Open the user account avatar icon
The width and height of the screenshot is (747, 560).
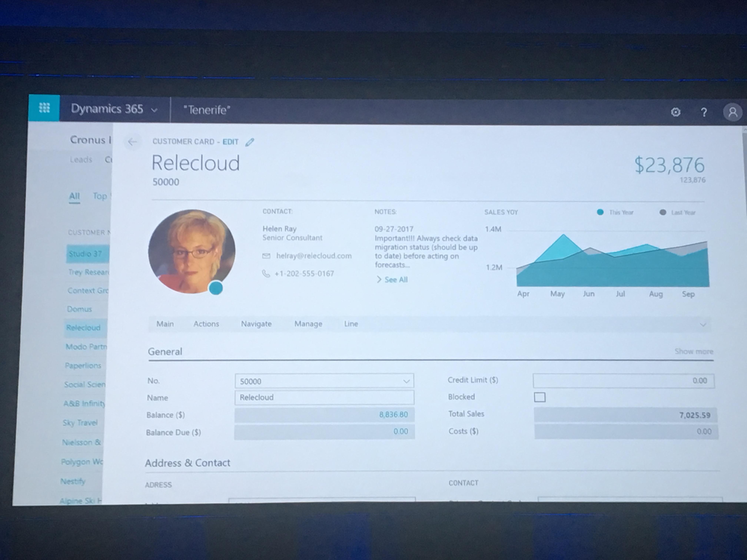(x=732, y=112)
